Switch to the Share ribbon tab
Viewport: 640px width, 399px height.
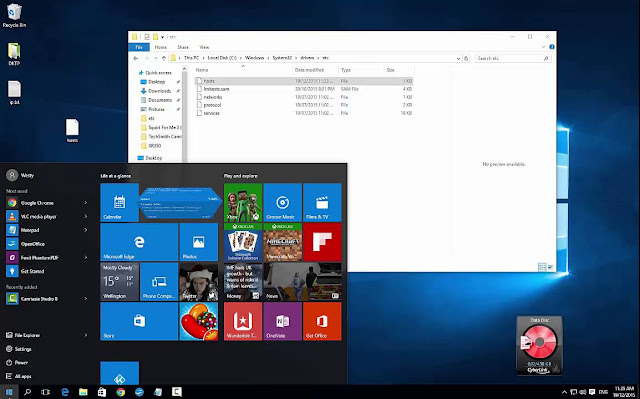pos(183,47)
